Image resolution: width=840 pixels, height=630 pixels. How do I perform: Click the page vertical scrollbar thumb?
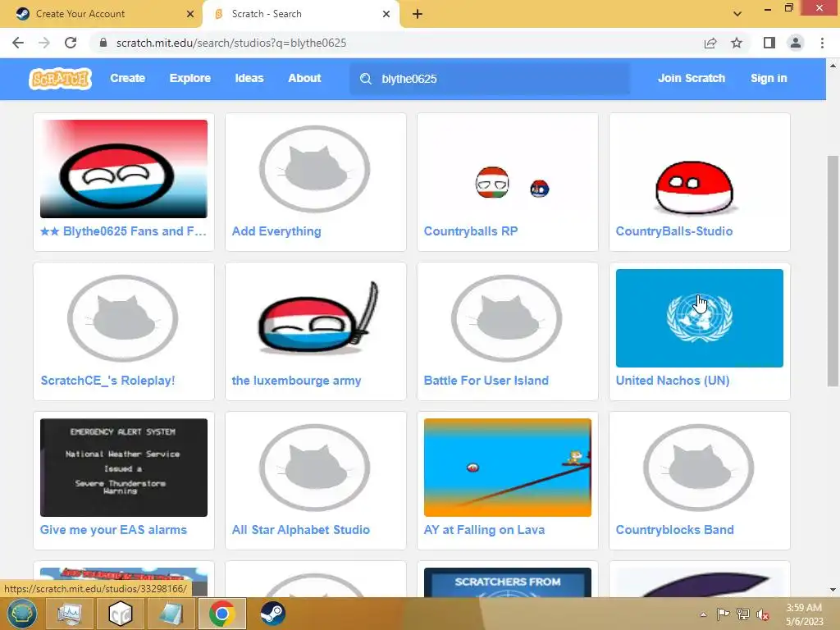coord(833,271)
